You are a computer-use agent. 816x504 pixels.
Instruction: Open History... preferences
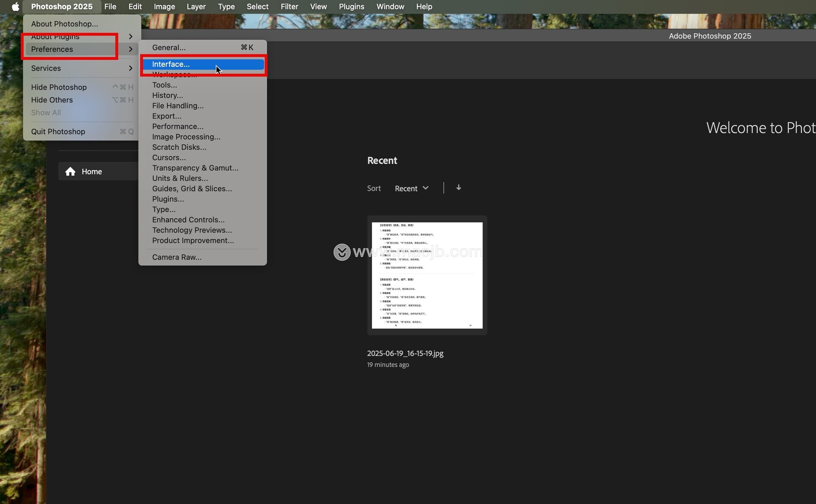coord(203,96)
